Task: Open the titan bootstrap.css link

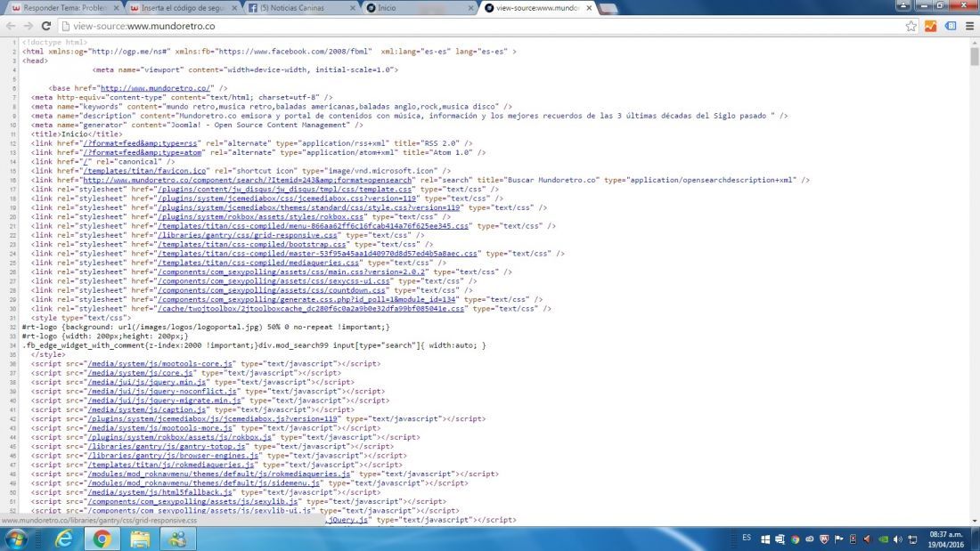Action: (252, 244)
